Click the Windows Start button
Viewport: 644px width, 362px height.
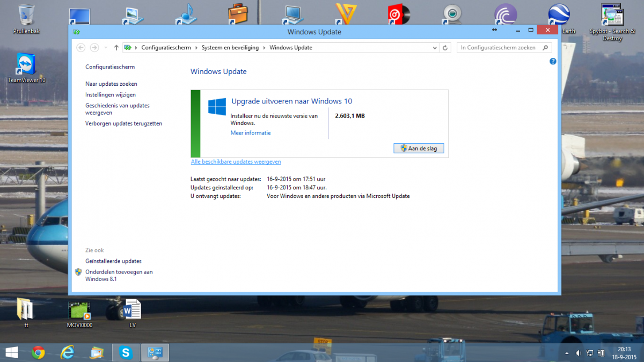[x=11, y=352]
